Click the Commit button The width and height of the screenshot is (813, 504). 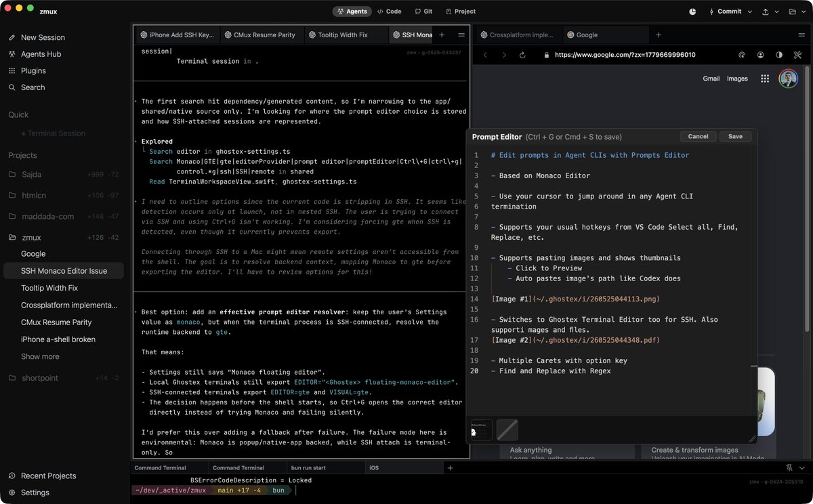tap(725, 12)
